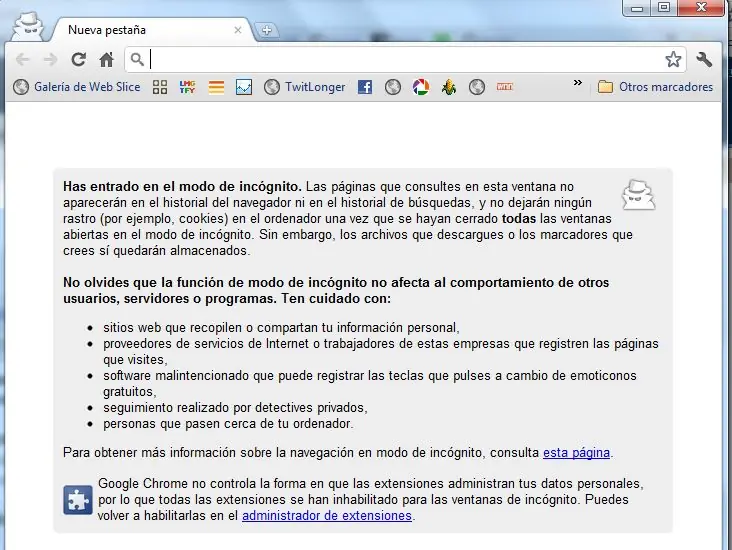Click the puzzle piece extensions icon
Screen dimensions: 732x550
point(78,500)
